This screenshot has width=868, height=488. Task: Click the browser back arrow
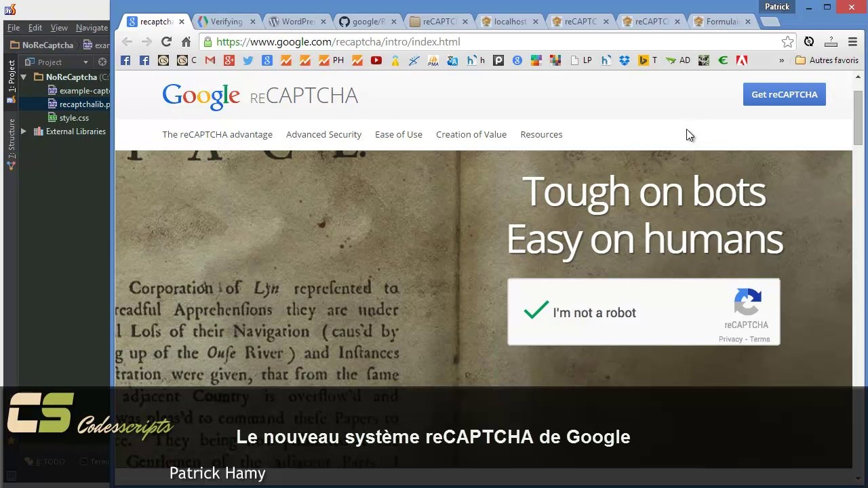[127, 42]
